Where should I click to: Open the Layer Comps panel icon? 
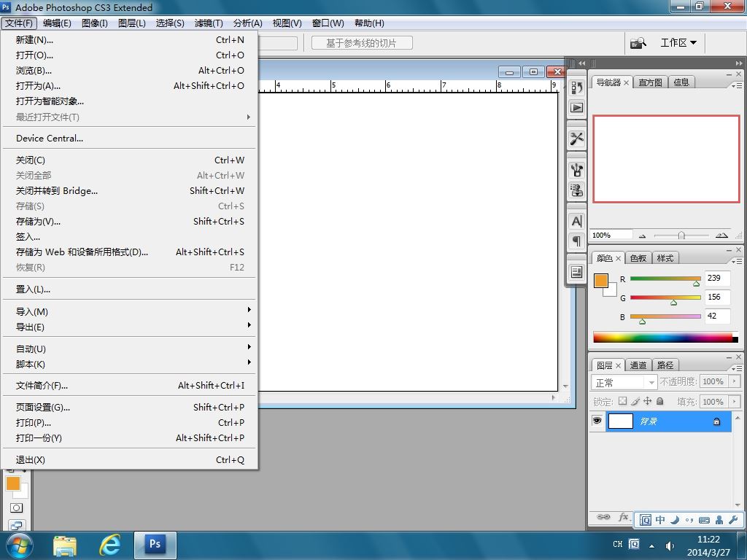[576, 272]
